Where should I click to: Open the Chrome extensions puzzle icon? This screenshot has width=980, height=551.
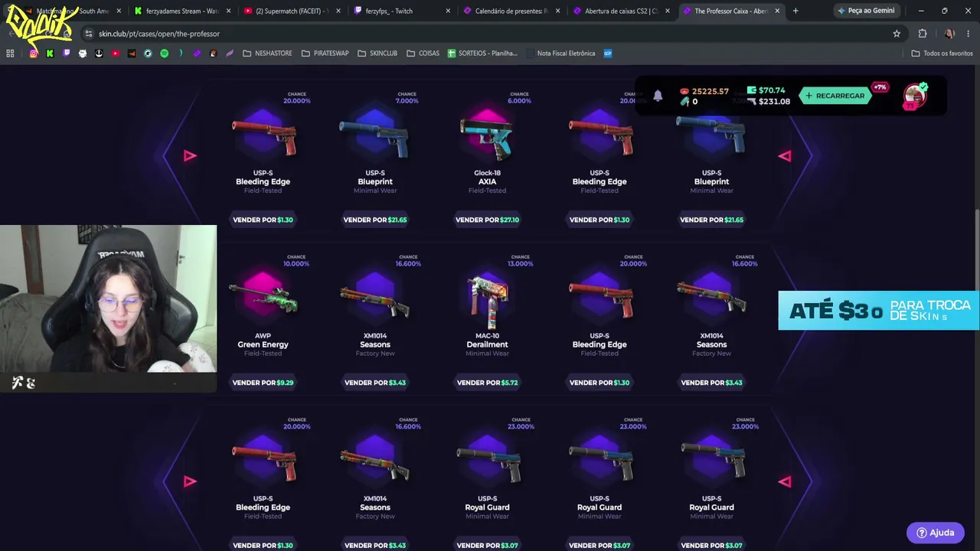tap(923, 34)
